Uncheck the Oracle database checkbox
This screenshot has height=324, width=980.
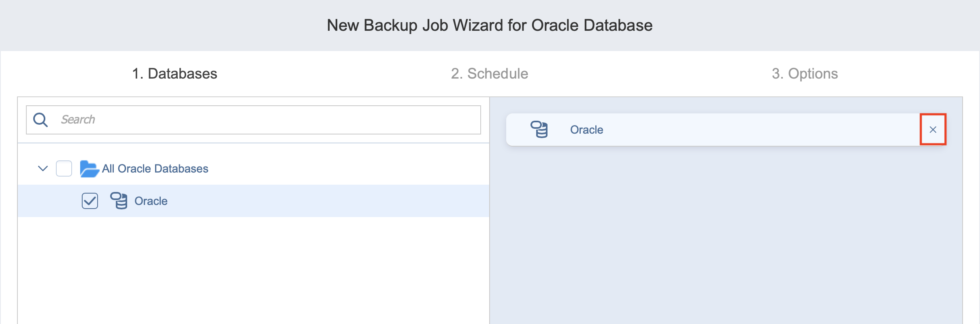pyautogui.click(x=90, y=201)
